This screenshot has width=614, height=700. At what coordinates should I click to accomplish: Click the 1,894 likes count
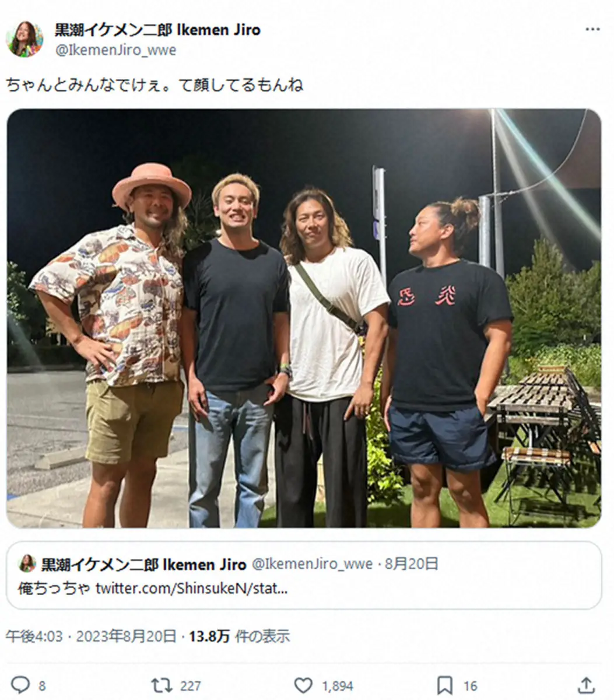[338, 686]
